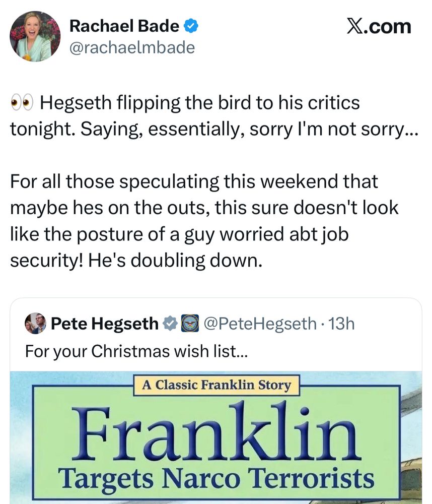
Task: Open the Pete Hegseth display name
Action: pos(104,323)
